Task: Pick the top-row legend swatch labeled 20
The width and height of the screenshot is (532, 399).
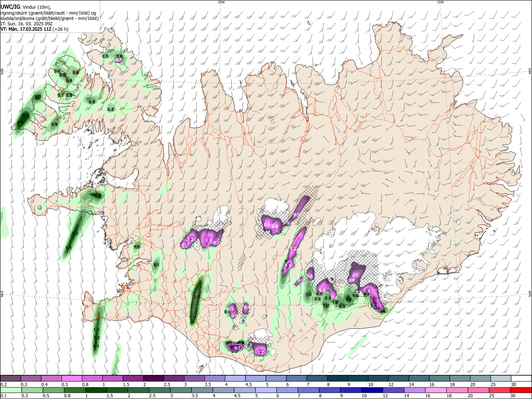Action: (x=480, y=378)
